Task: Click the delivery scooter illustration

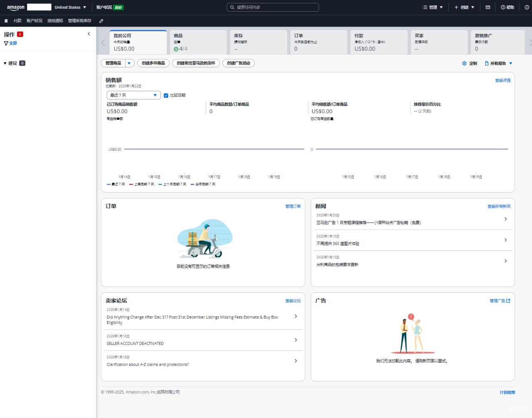Action: click(x=205, y=239)
